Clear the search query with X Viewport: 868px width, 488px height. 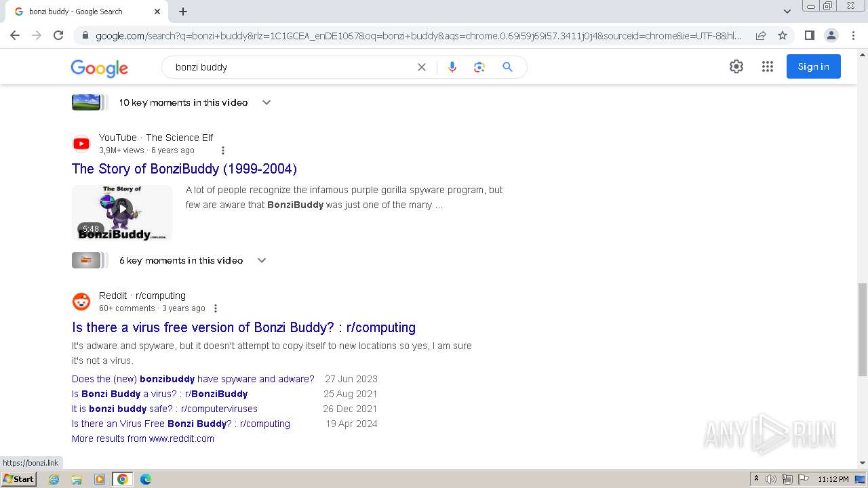click(x=422, y=67)
